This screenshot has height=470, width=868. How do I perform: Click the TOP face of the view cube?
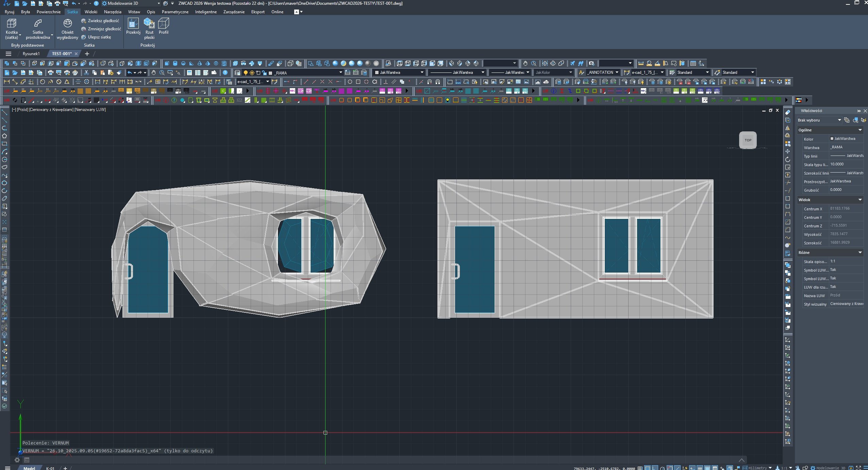point(748,140)
